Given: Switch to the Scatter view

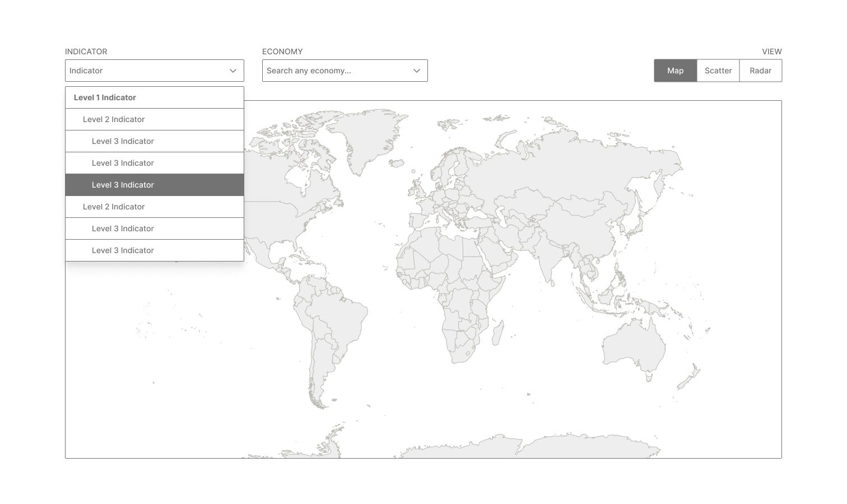Looking at the screenshot, I should click(x=718, y=71).
